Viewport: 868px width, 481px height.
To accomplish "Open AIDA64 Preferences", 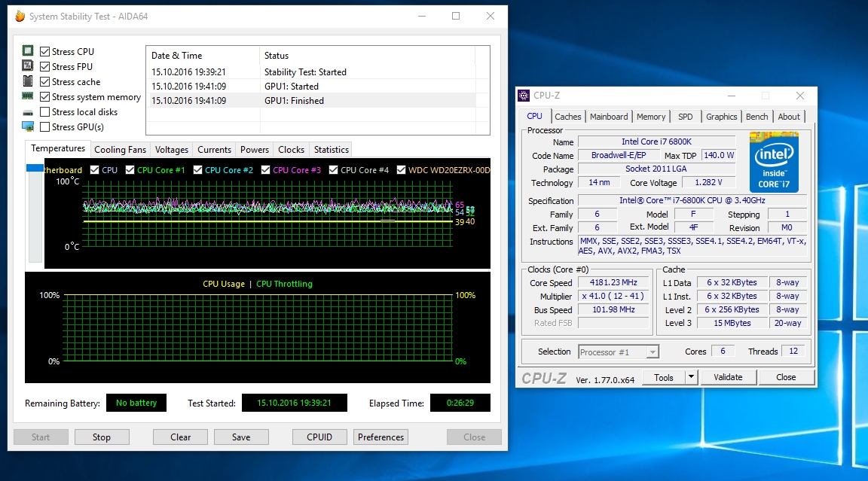I will [381, 437].
